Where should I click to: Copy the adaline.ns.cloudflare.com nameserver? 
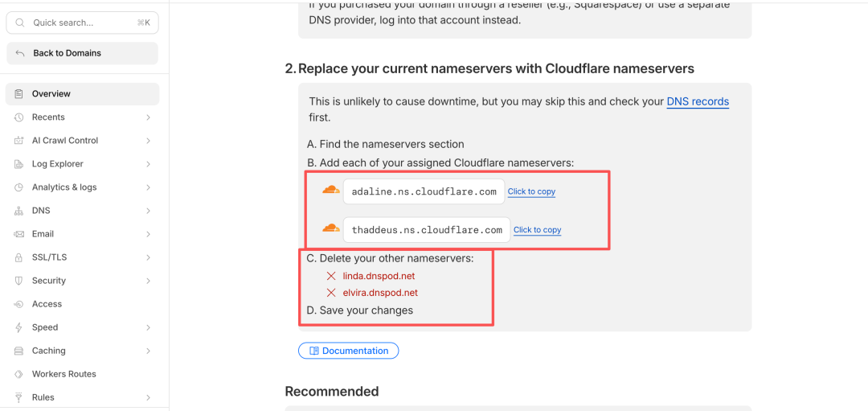(531, 191)
